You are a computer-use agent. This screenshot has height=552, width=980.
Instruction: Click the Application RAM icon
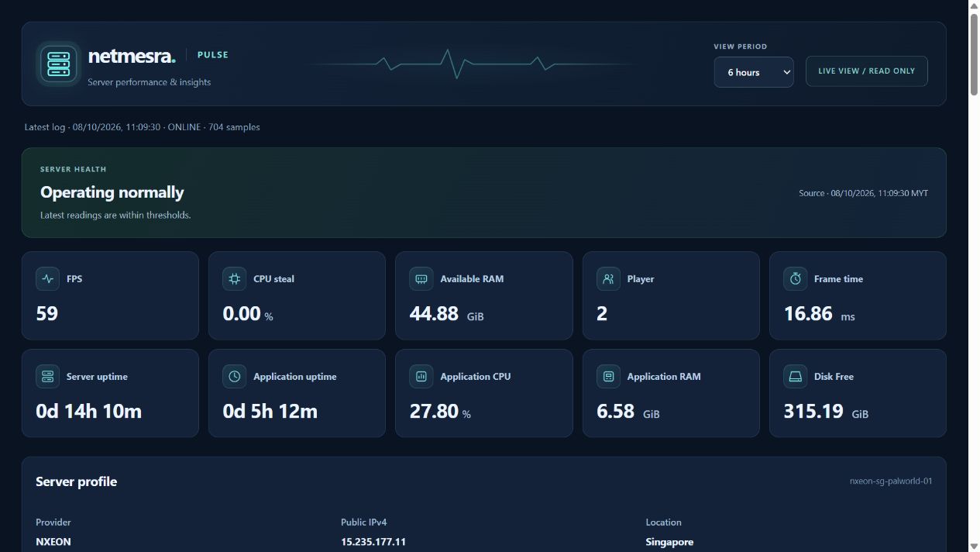[608, 377]
